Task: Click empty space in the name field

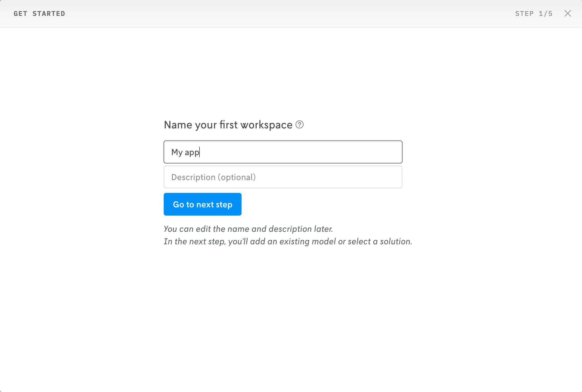Action: pyautogui.click(x=313, y=152)
